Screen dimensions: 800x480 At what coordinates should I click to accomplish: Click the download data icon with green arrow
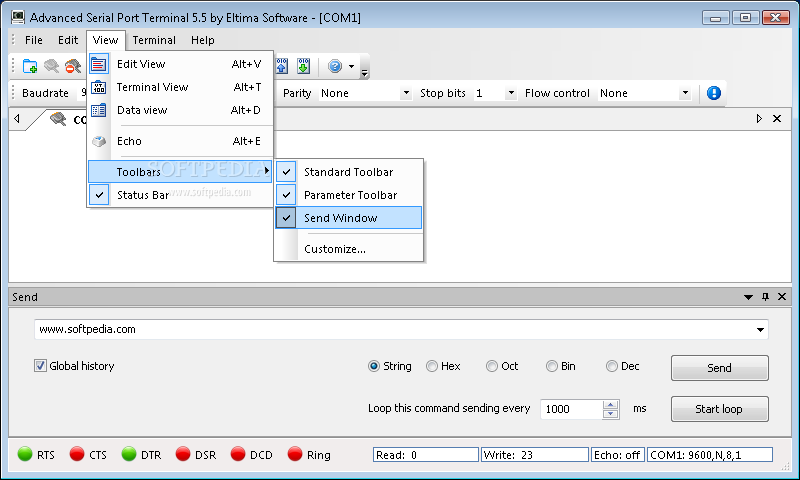click(x=304, y=66)
